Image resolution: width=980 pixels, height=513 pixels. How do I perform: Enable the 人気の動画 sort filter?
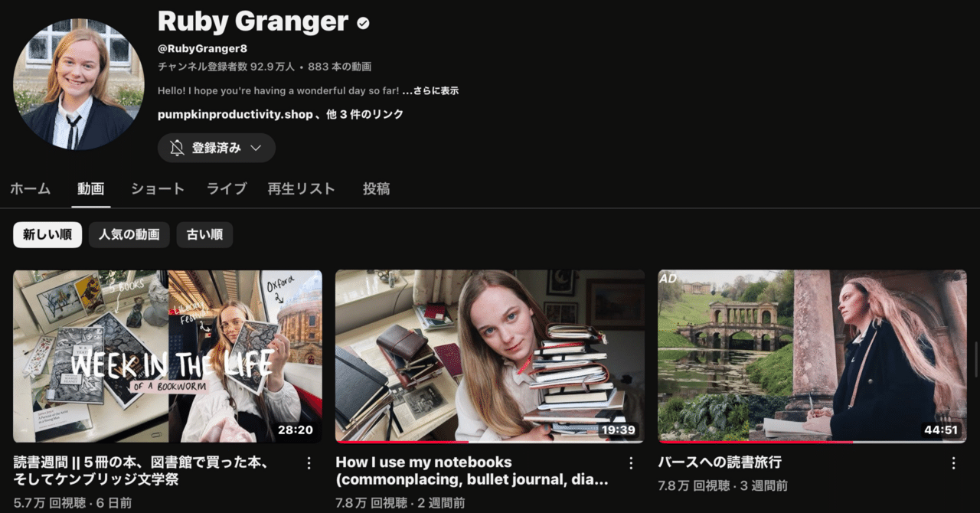pyautogui.click(x=129, y=234)
